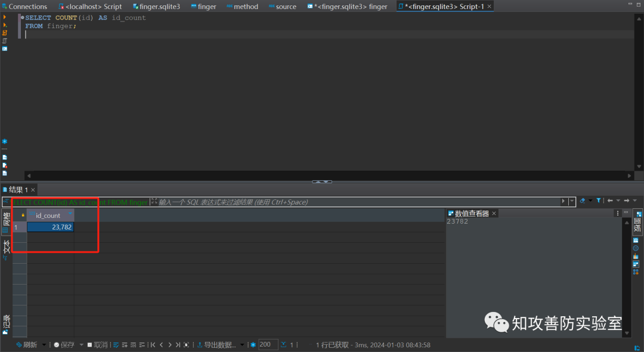
Task: Click the editor horizontal scrollbar
Action: coord(329,175)
